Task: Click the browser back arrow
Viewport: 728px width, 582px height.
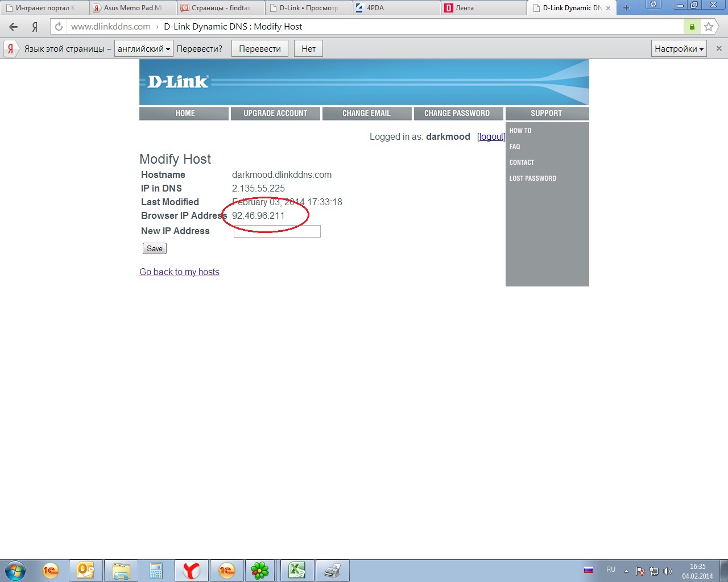Action: pos(14,27)
